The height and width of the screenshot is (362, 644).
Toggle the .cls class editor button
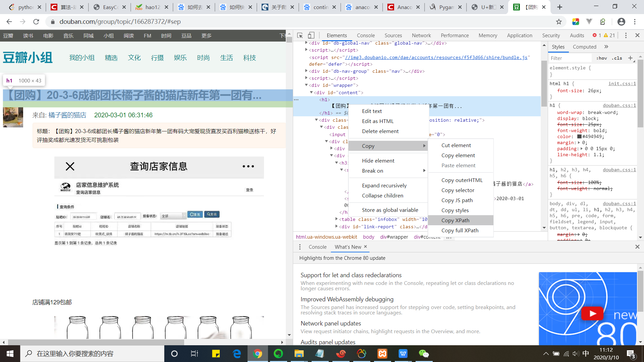click(x=617, y=58)
